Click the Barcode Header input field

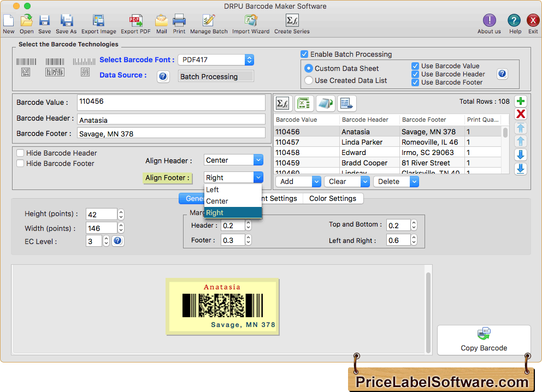[171, 120]
